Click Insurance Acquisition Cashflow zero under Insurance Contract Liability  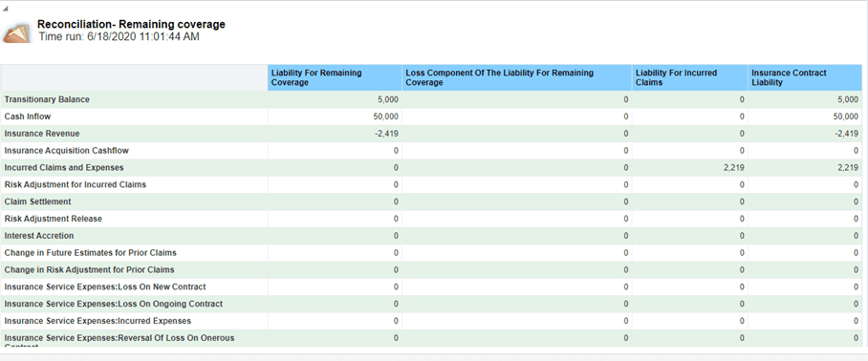pyautogui.click(x=856, y=151)
